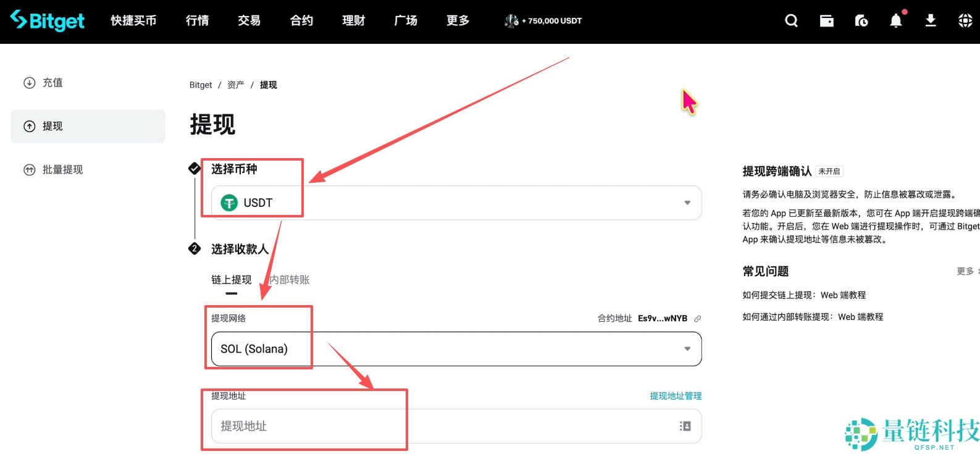980x454 pixels.
Task: Open 如何提交链上提现 Web tutorial
Action: tap(804, 295)
